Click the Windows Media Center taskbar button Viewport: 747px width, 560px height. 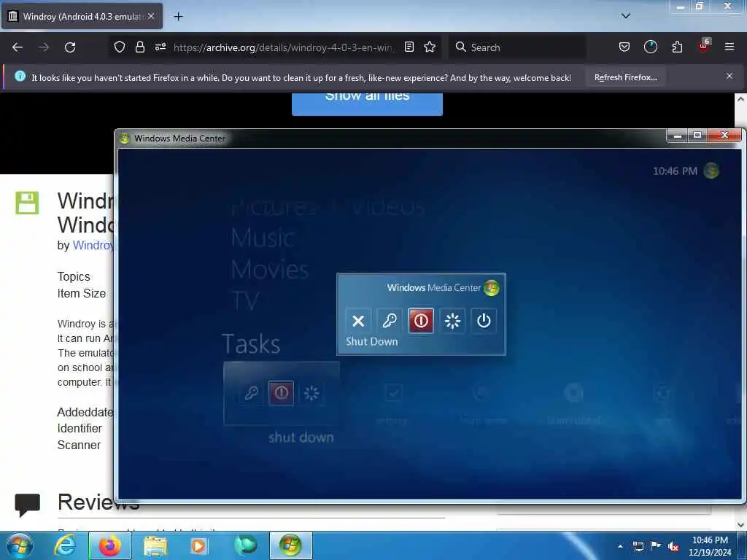(290, 545)
